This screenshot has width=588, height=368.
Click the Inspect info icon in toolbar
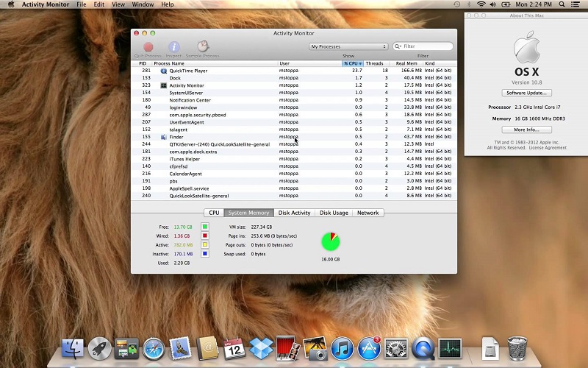pyautogui.click(x=173, y=47)
